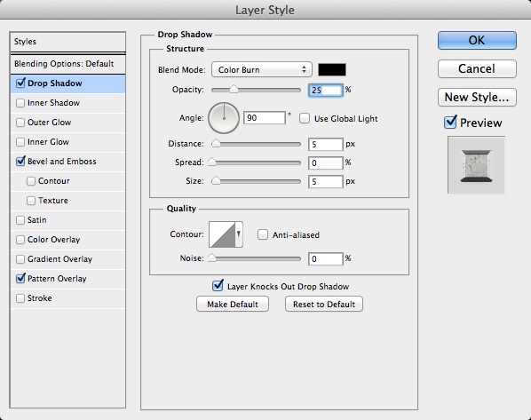531x420 pixels.
Task: Enable Use Global Light checkbox
Action: [x=305, y=119]
